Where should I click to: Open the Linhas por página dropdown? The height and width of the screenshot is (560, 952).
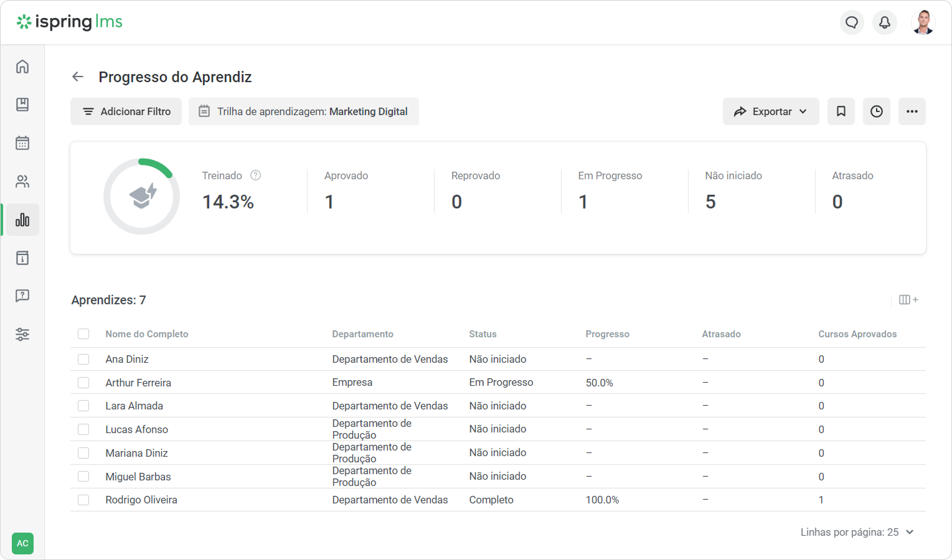(x=857, y=532)
